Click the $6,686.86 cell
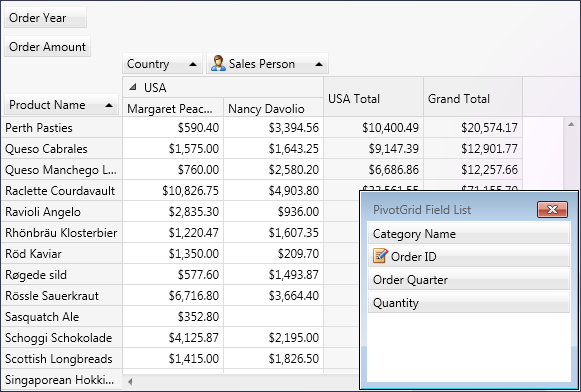 (x=374, y=170)
